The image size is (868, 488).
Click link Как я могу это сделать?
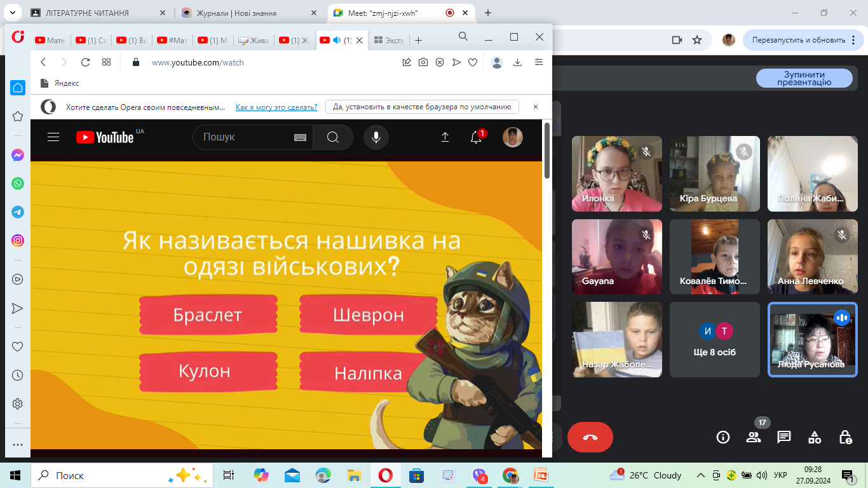[x=276, y=107]
